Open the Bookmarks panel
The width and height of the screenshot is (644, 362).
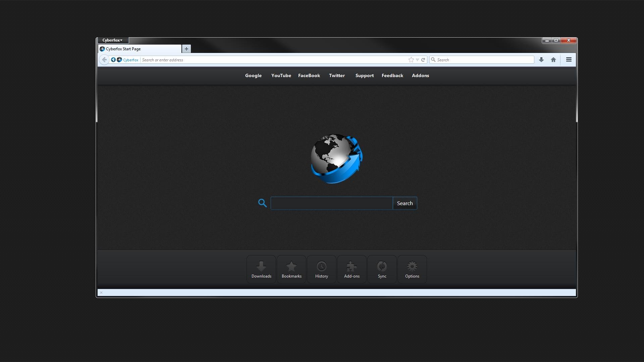291,269
